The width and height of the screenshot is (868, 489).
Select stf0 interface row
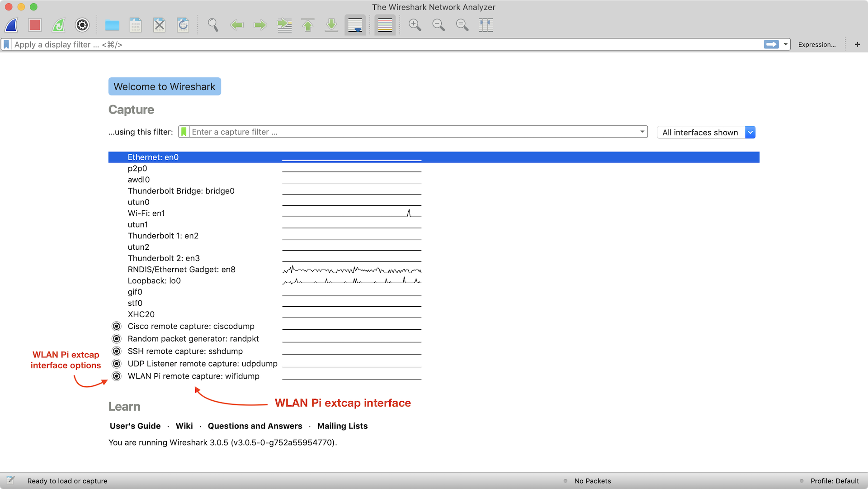coord(434,303)
